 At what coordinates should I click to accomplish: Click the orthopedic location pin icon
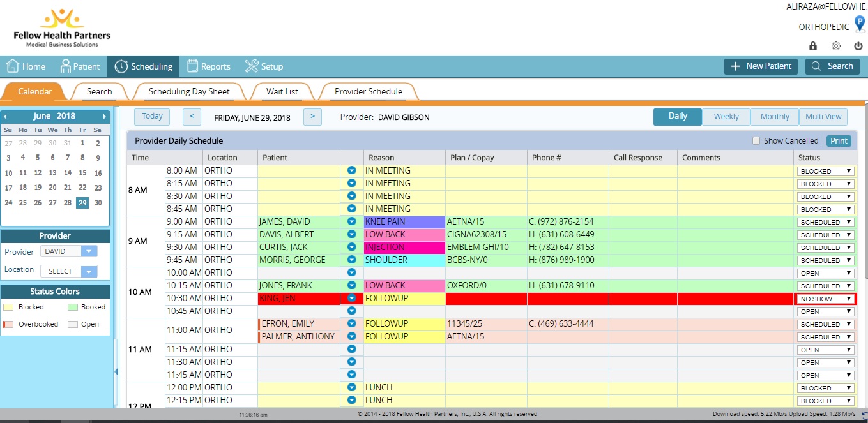click(860, 25)
